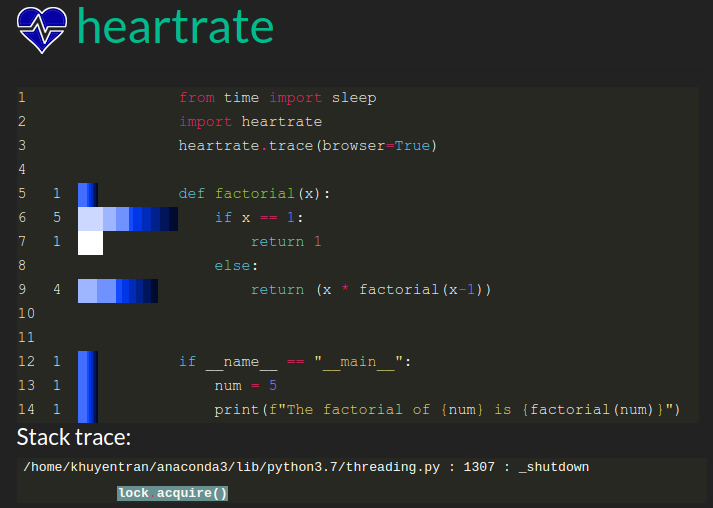Click the print factorial statement on line 14
The height and width of the screenshot is (508, 713).
(x=447, y=410)
